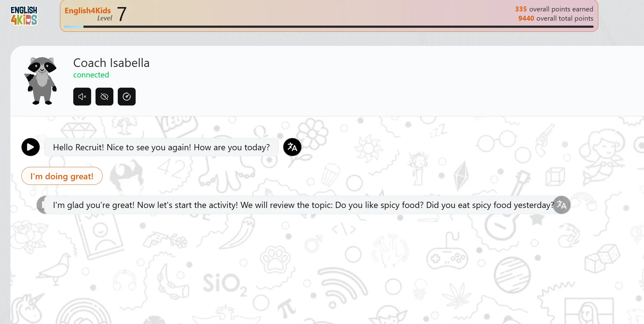Play audio for the spicy food message
Image resolution: width=644 pixels, height=324 pixels.
coord(41,205)
